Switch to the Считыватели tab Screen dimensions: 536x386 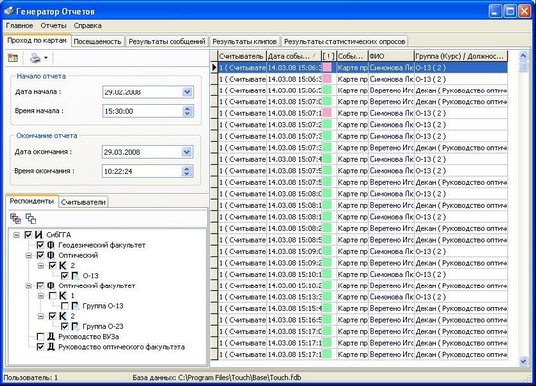click(83, 202)
